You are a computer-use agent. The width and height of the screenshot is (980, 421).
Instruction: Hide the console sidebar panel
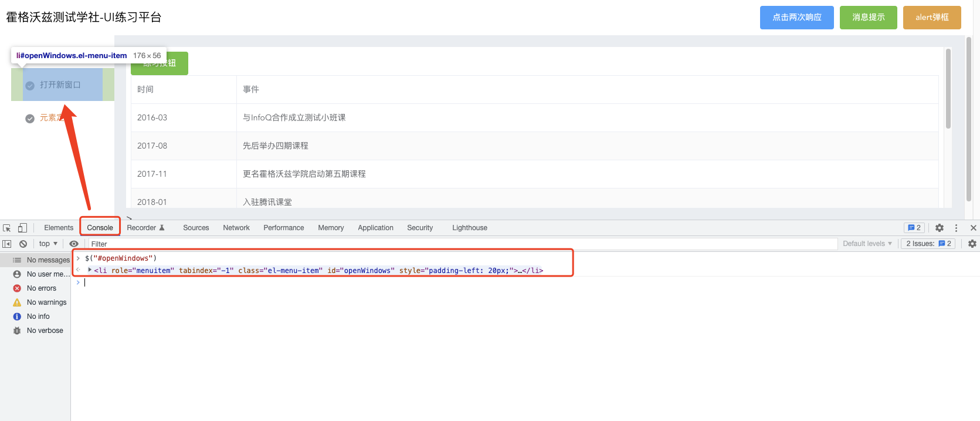[x=7, y=244]
